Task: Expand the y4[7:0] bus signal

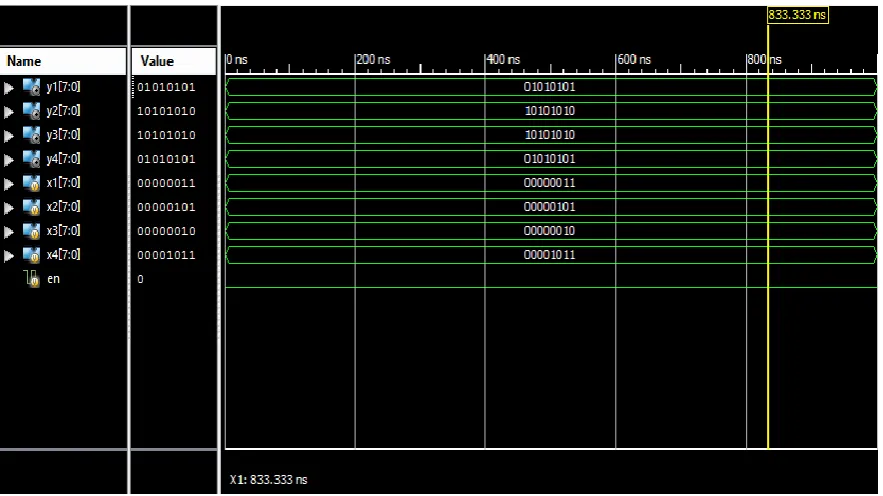Action: (x=8, y=160)
